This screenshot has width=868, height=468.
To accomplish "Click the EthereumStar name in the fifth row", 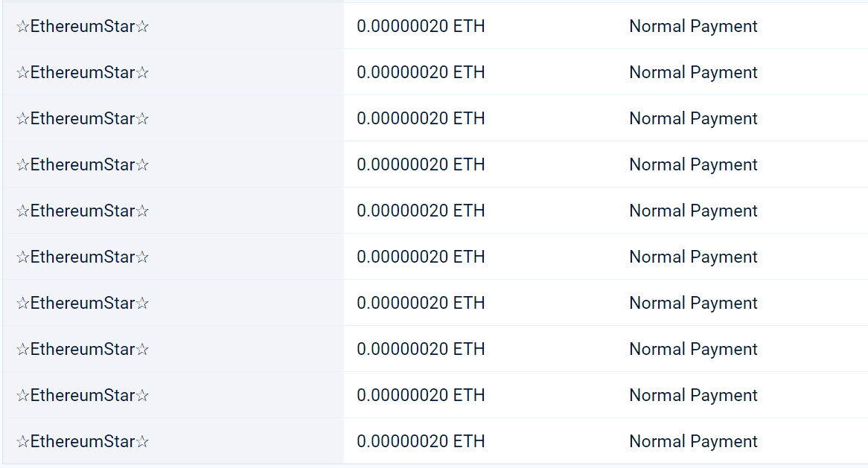I will point(83,211).
